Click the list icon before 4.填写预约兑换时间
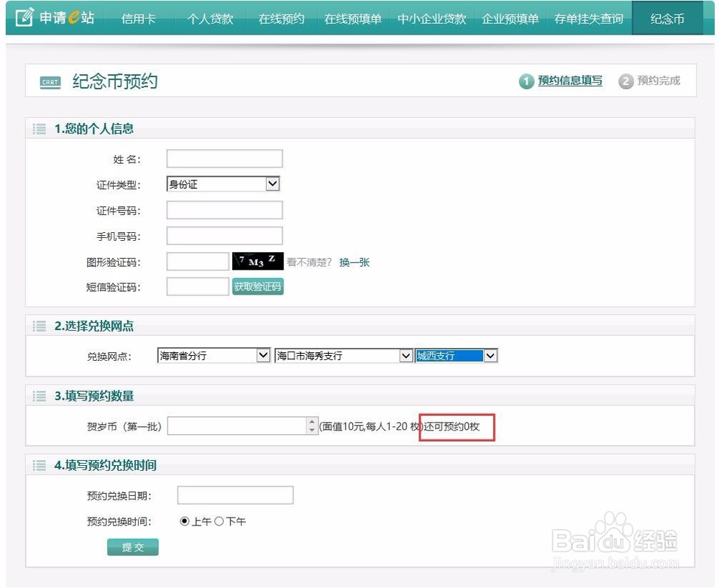 [40, 465]
